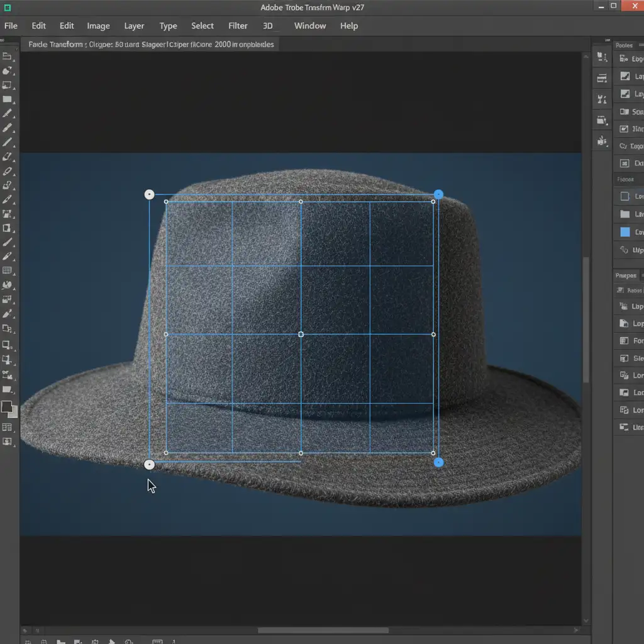This screenshot has width=644, height=644.
Task: Click the bottom icon in the collapsed panel strip
Action: point(602,140)
